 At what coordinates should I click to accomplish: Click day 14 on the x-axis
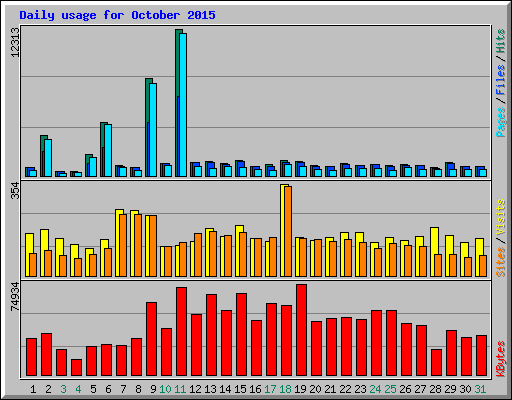tap(225, 389)
